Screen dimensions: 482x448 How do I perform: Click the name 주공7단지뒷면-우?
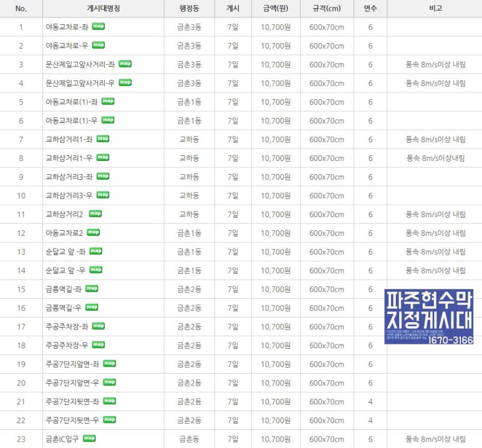pyautogui.click(x=72, y=421)
